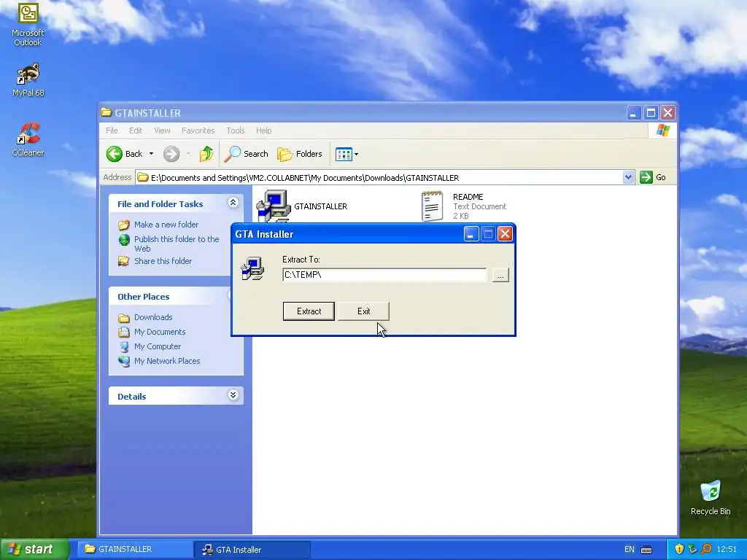Click the magnifier tray icon
Image resolution: width=747 pixels, height=560 pixels.
pyautogui.click(x=706, y=550)
